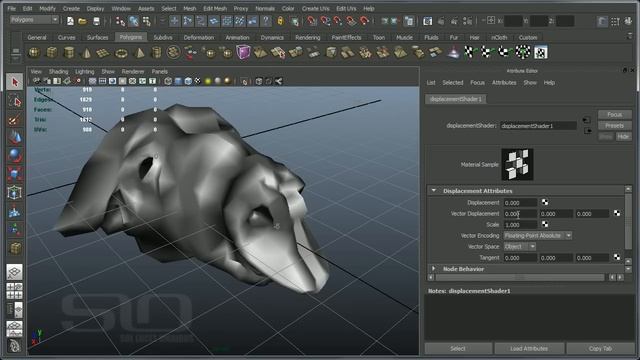This screenshot has height=360, width=640.
Task: Select the displacementShader1 tab
Action: 456,99
